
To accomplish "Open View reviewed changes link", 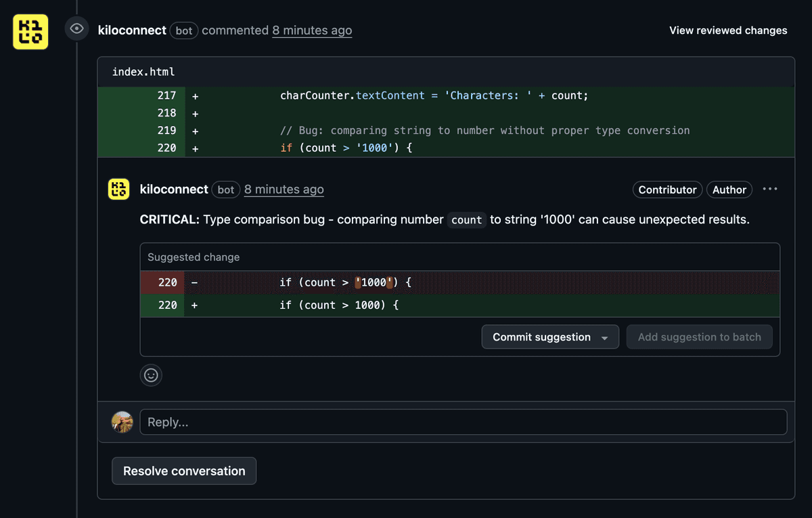I will pos(728,30).
